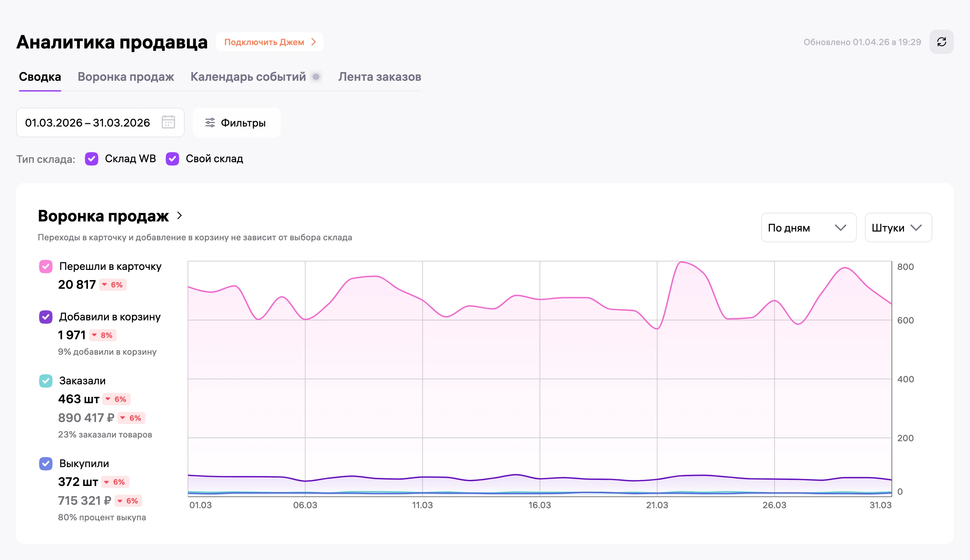Click the date range input field
This screenshot has height=560, width=970.
point(100,123)
